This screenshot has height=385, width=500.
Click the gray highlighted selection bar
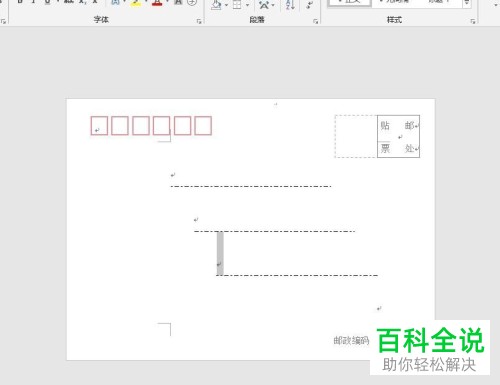[x=220, y=253]
